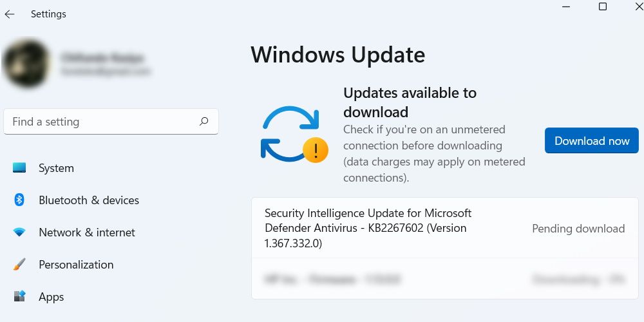Click the Pending download status text
The image size is (644, 322).
[578, 229]
